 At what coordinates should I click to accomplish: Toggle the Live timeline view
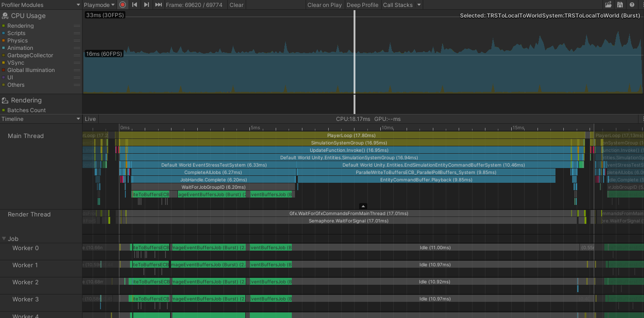pos(90,119)
